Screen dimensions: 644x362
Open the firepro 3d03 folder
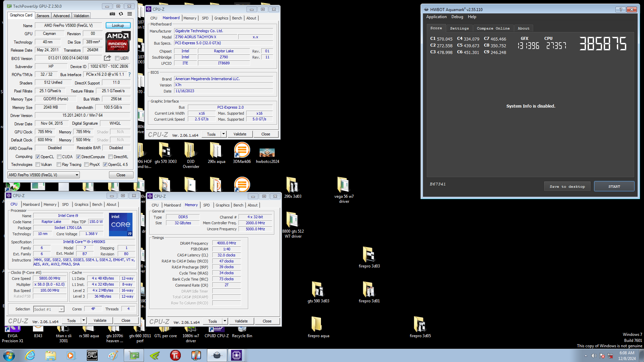click(x=369, y=258)
